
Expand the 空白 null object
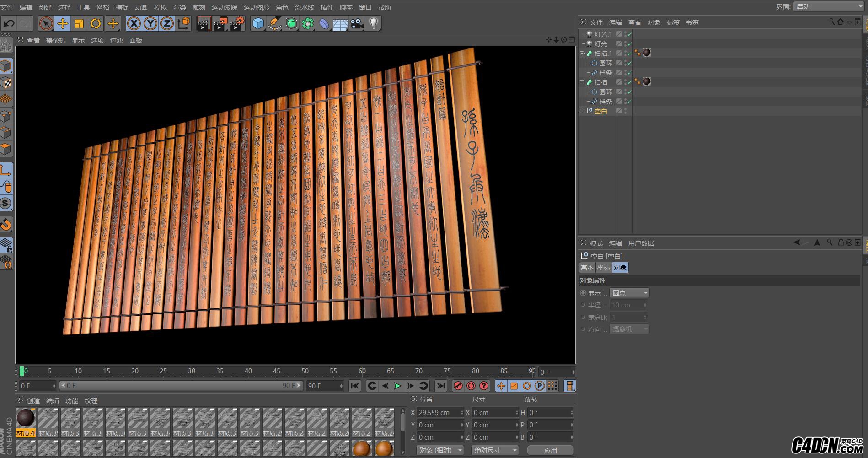coord(582,111)
